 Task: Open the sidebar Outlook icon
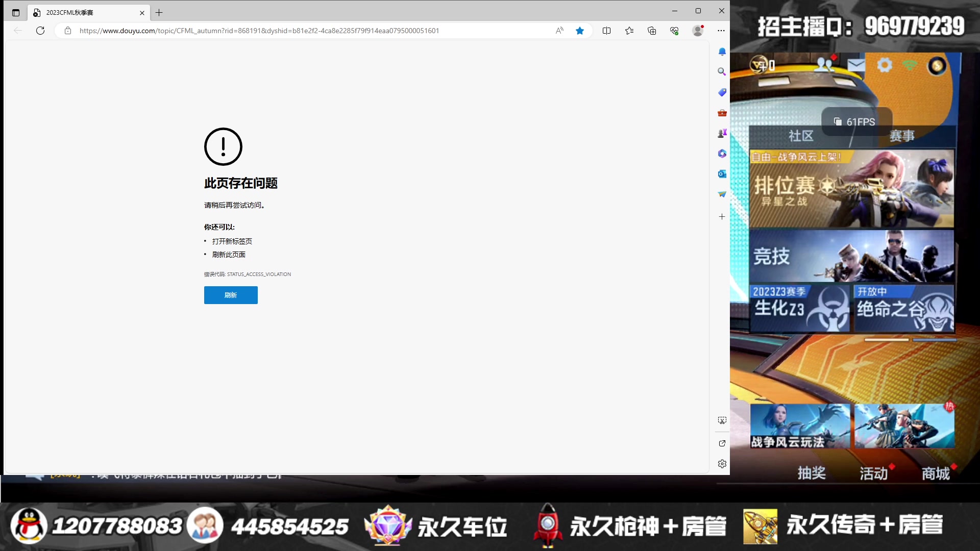pyautogui.click(x=722, y=174)
